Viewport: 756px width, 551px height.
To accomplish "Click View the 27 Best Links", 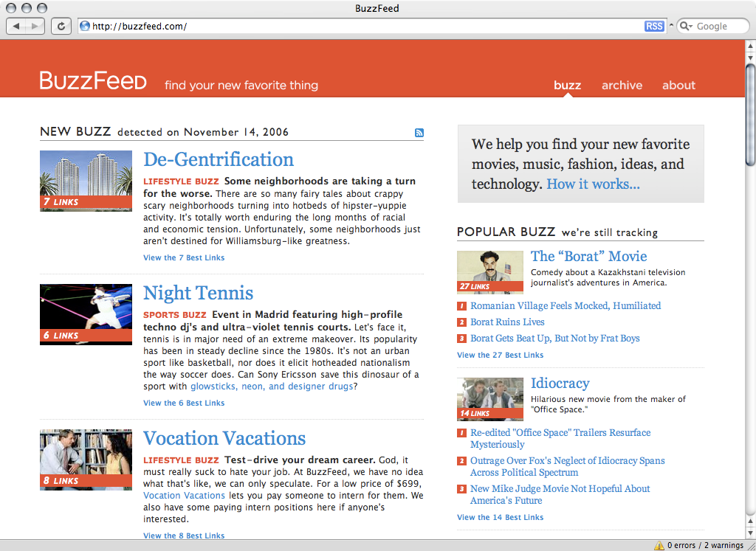I will (x=500, y=355).
